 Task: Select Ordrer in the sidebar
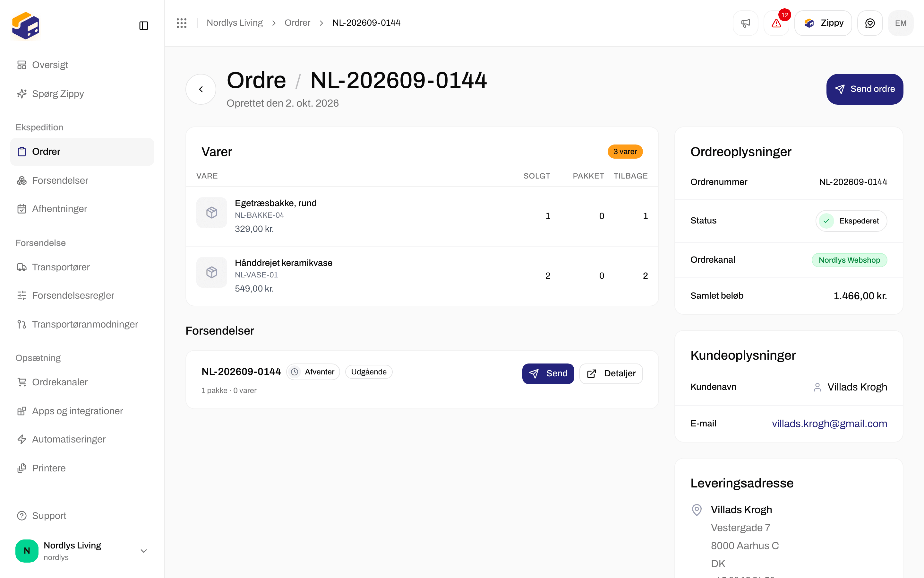(x=82, y=152)
